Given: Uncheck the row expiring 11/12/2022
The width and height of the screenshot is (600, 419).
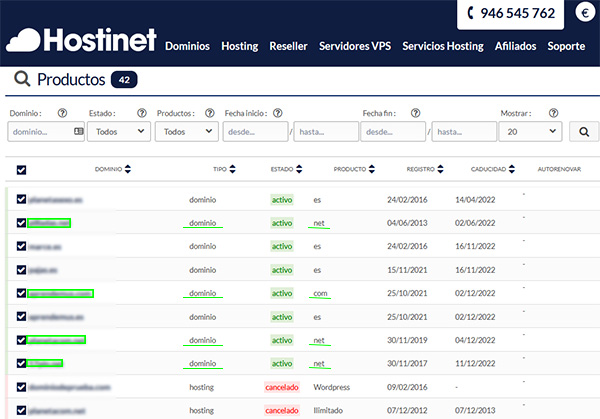Looking at the screenshot, I should click(21, 363).
